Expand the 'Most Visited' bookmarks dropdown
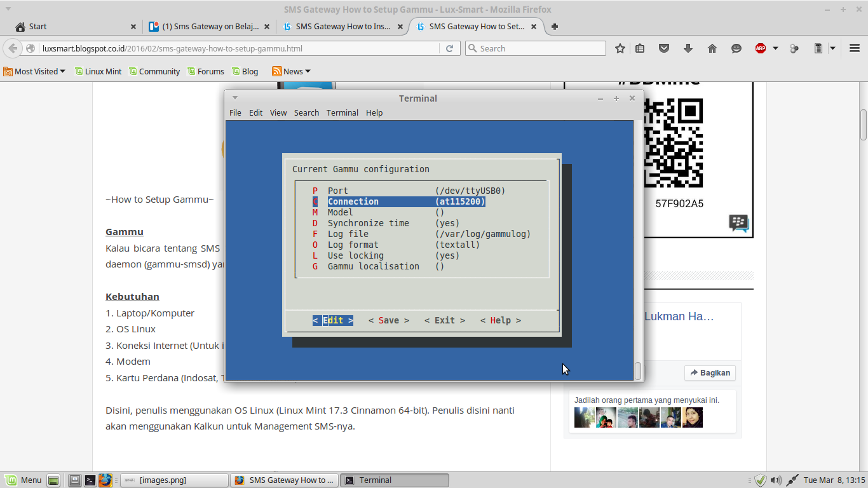The width and height of the screenshot is (868, 488). [x=34, y=71]
